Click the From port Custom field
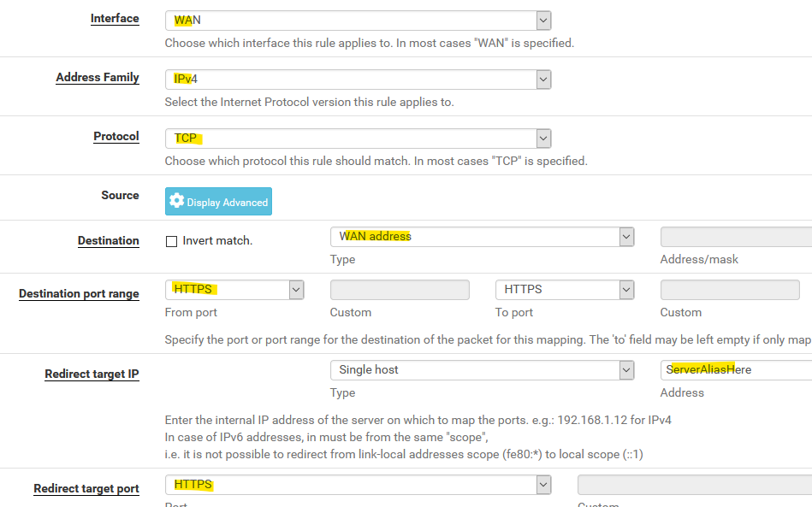The width and height of the screenshot is (812, 507). coord(400,290)
